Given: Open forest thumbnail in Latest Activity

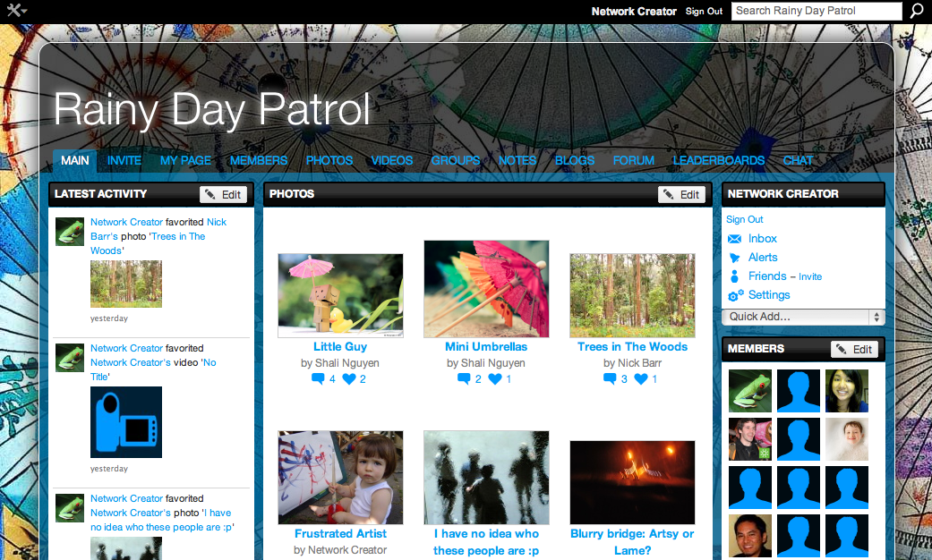Looking at the screenshot, I should coord(126,284).
